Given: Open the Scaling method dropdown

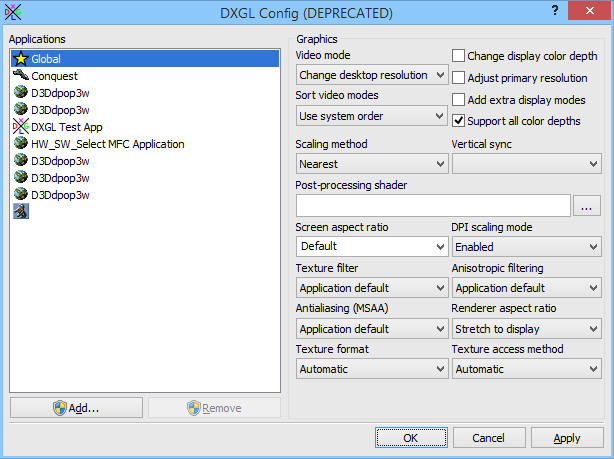Looking at the screenshot, I should pos(372,164).
